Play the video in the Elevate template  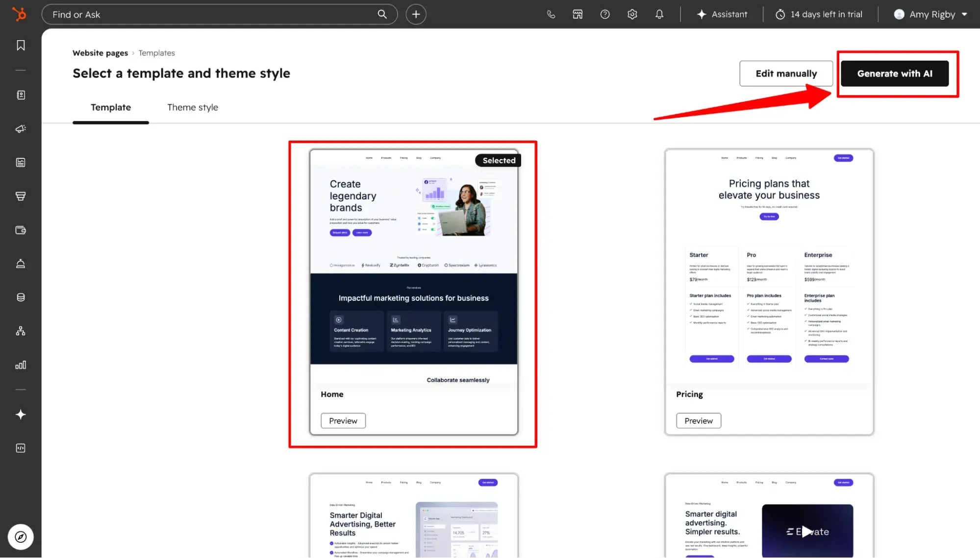click(807, 532)
